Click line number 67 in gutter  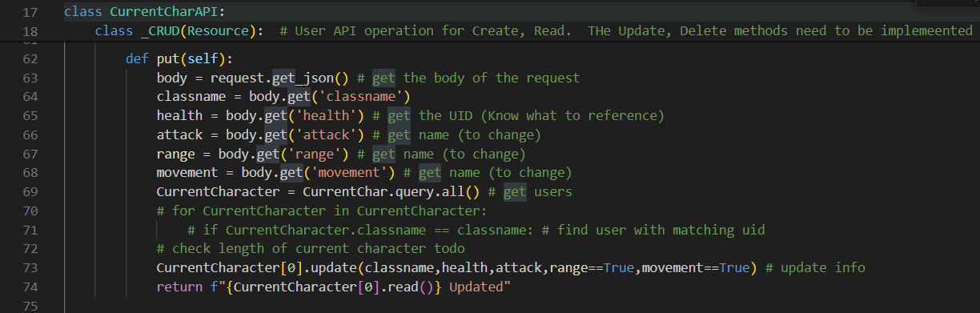point(30,154)
